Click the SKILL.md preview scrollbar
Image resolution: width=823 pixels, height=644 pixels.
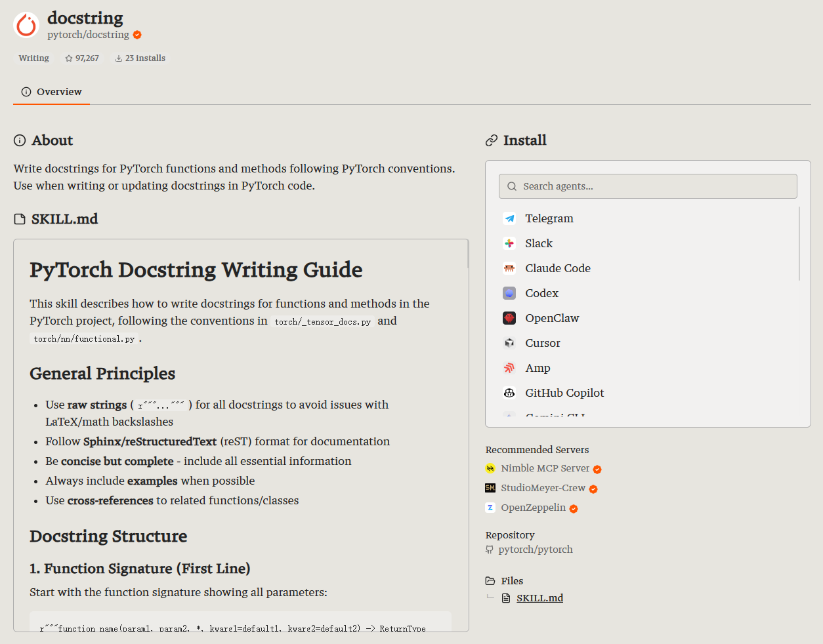(467, 254)
